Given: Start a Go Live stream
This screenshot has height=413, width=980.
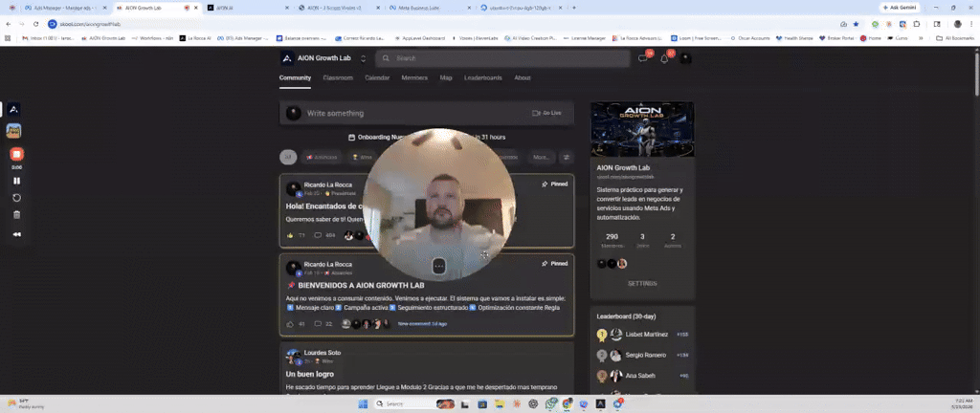Looking at the screenshot, I should [x=546, y=113].
